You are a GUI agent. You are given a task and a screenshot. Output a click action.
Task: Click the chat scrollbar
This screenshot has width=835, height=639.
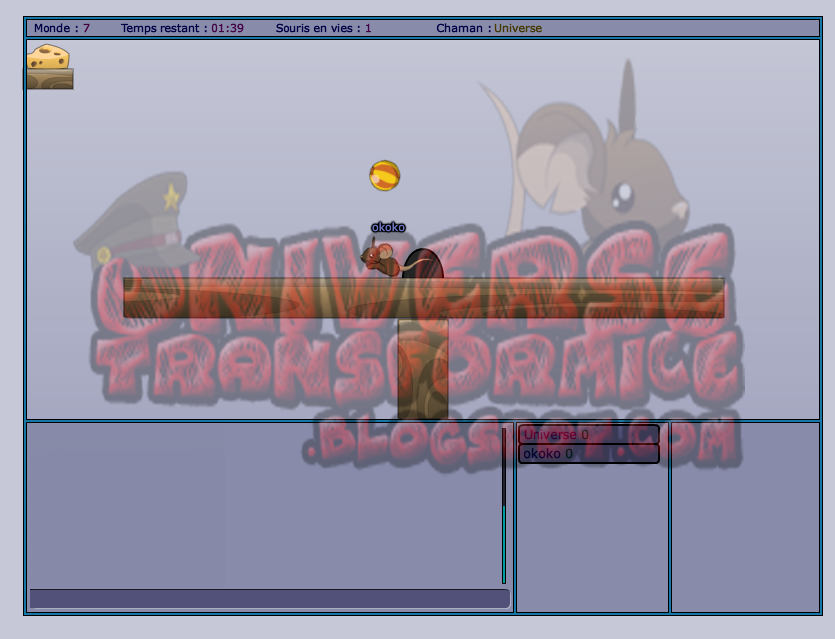[x=504, y=506]
